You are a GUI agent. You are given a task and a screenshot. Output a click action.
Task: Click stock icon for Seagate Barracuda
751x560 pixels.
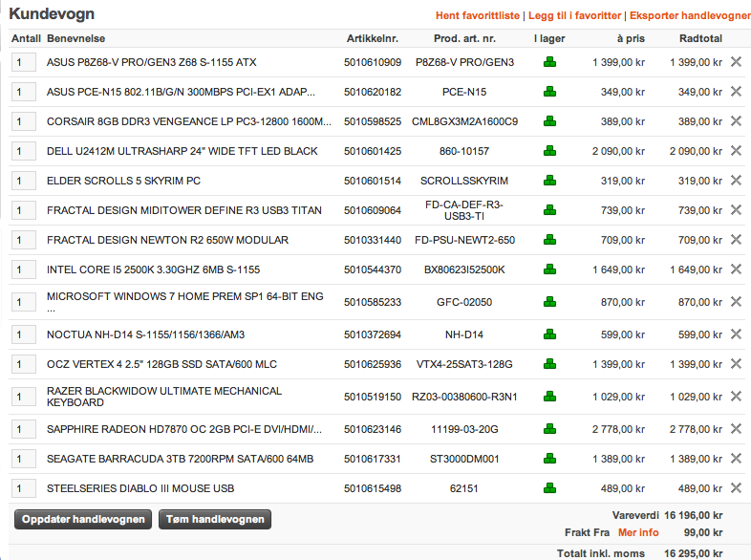(549, 459)
